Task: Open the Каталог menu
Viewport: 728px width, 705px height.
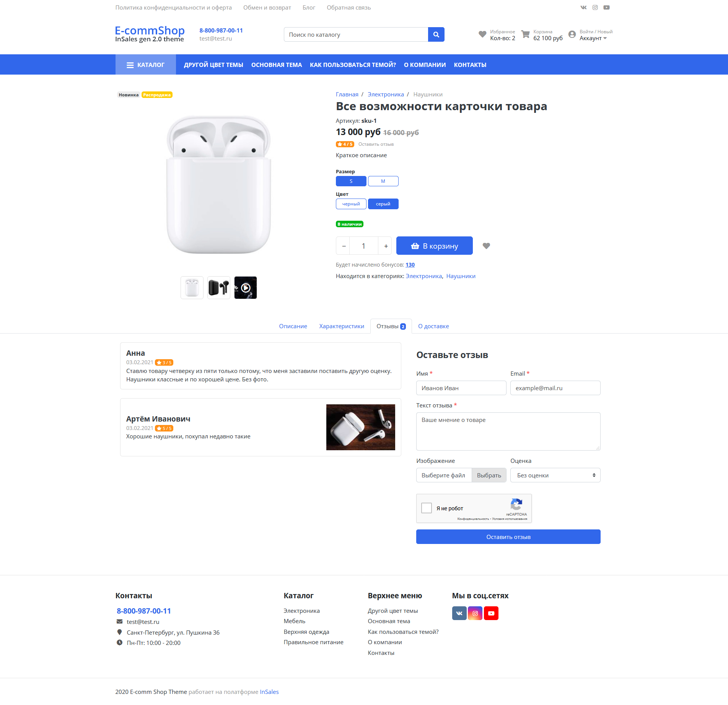Action: click(x=146, y=65)
